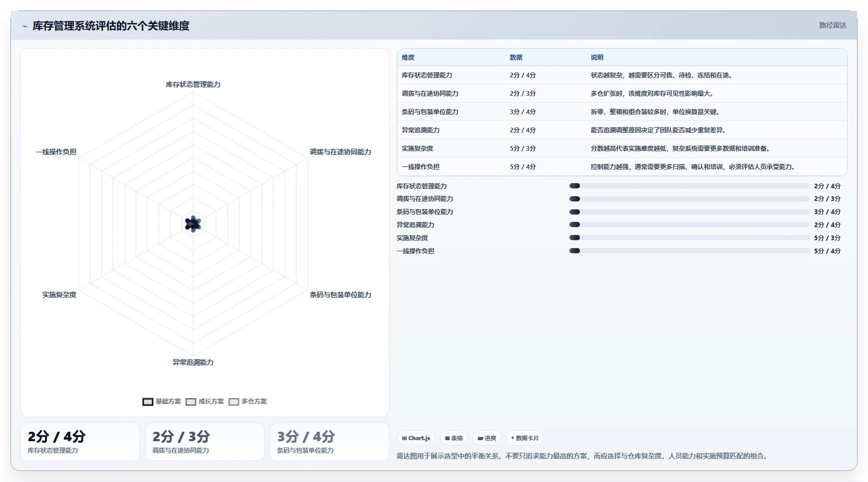Click the 一线操作负担 label in progress list
This screenshot has width=868, height=482.
[415, 251]
